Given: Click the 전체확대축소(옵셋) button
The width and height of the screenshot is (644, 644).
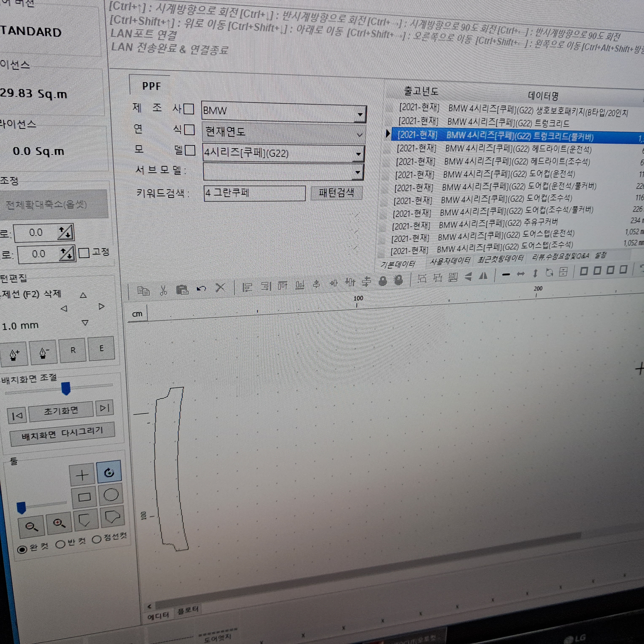Looking at the screenshot, I should (53, 205).
